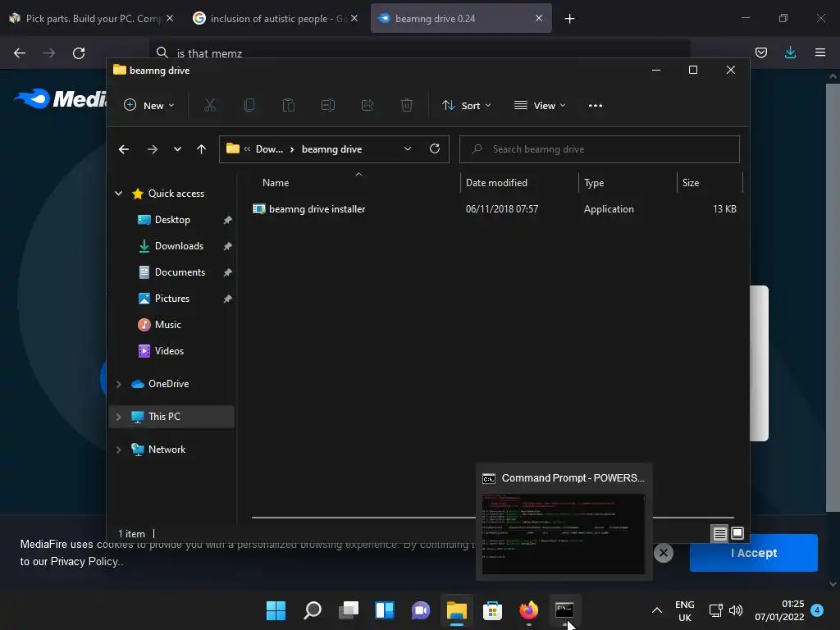Switch to large thumbnails view icon
Viewport: 840px width, 630px height.
737,533
